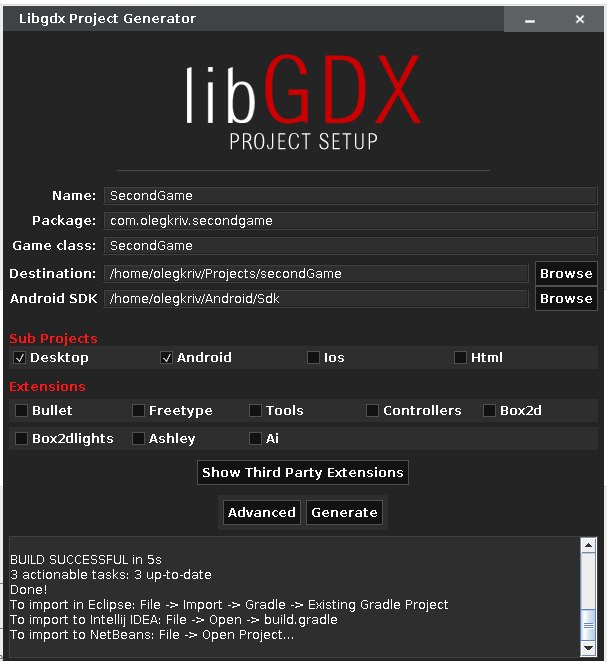Image resolution: width=607 pixels, height=661 pixels.
Task: Click the Package input field
Action: coord(350,220)
